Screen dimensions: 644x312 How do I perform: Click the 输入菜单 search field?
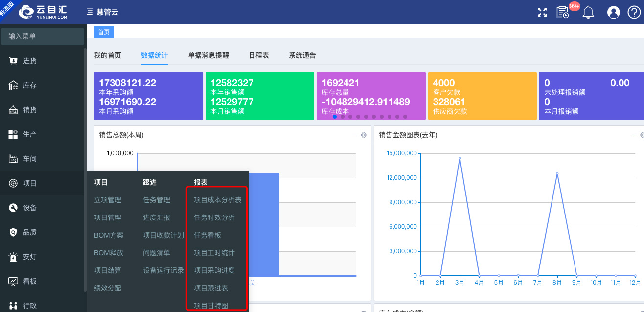[42, 36]
